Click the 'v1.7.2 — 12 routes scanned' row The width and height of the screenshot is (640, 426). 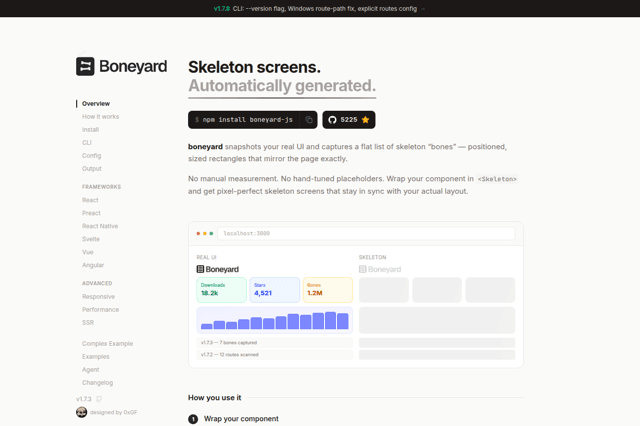(275, 355)
